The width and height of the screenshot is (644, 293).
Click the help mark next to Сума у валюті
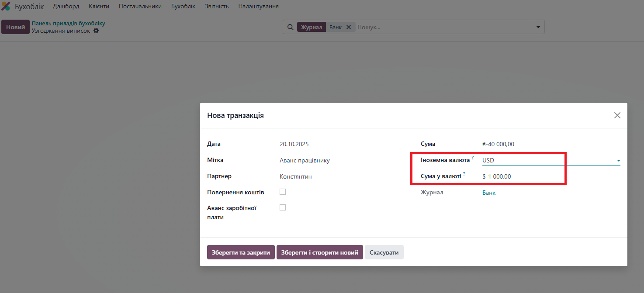click(464, 174)
